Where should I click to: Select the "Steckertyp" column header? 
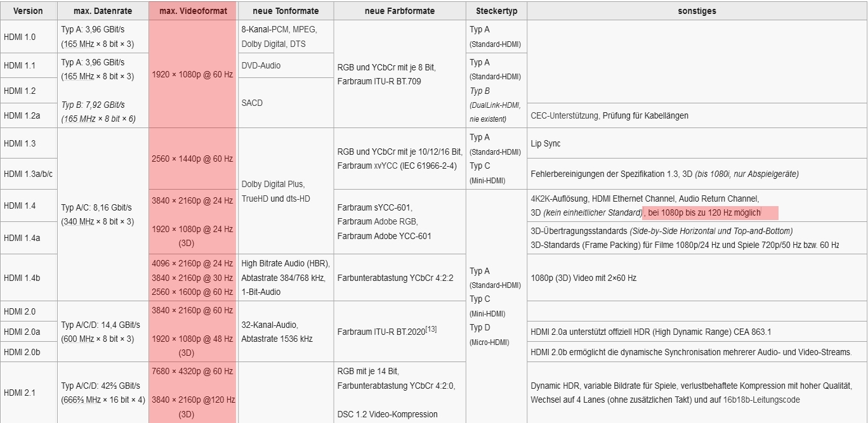[496, 11]
